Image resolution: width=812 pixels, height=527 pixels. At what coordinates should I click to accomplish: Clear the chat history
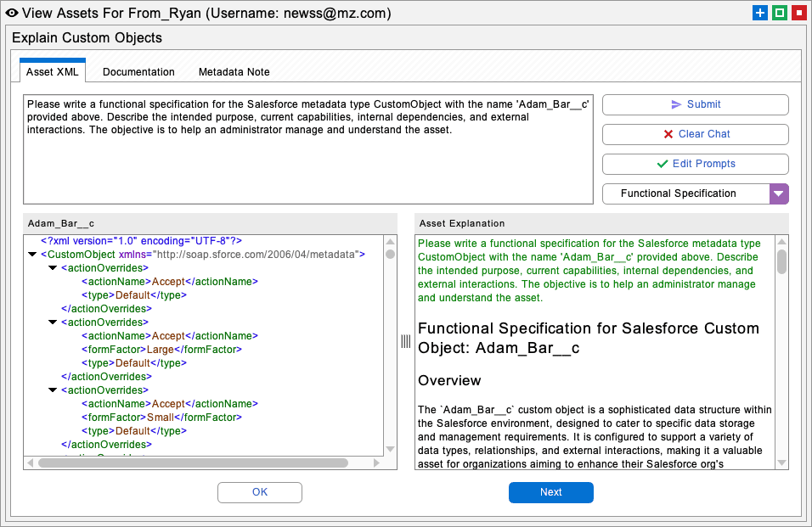pyautogui.click(x=695, y=134)
